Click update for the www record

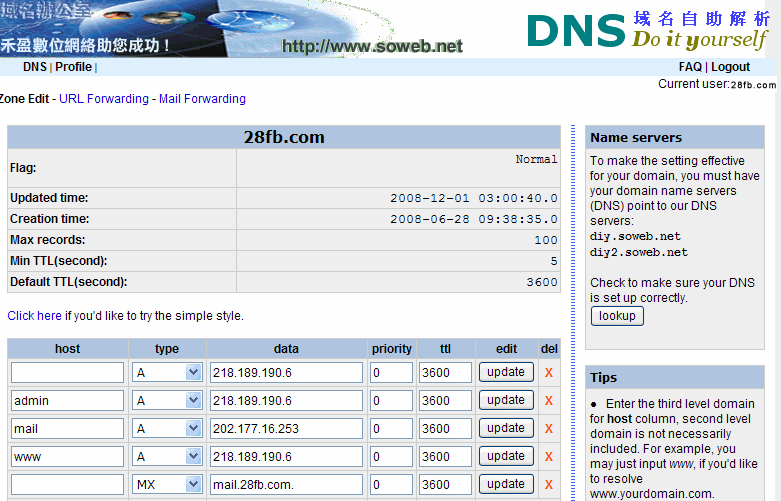click(506, 456)
